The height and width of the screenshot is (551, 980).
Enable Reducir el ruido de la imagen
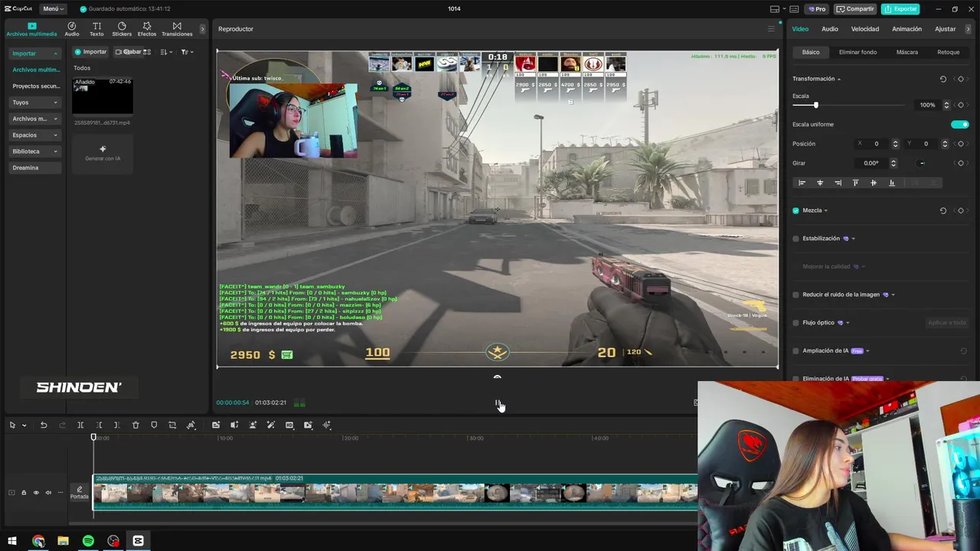tap(795, 295)
